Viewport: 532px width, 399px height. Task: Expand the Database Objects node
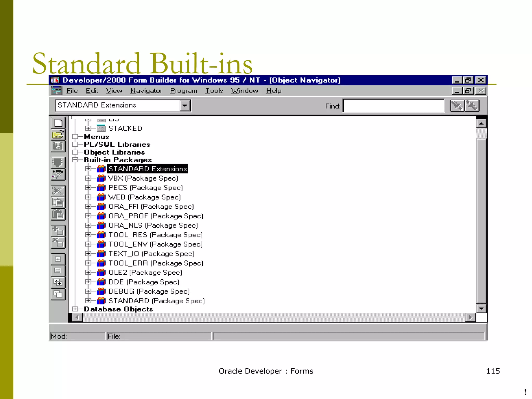pos(75,309)
